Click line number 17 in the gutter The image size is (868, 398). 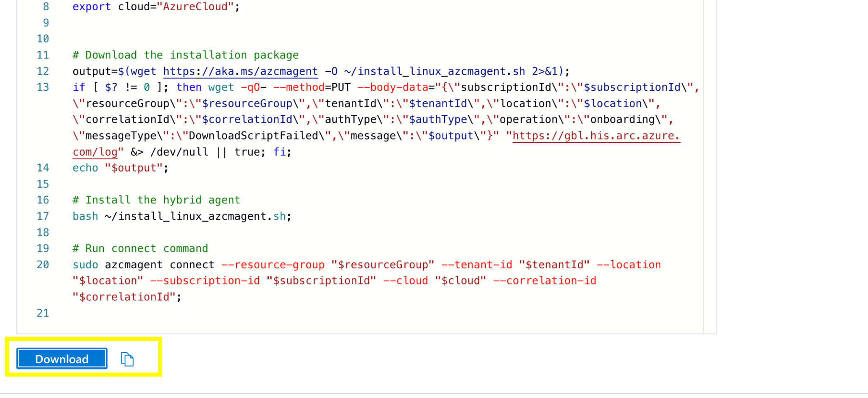[43, 217]
